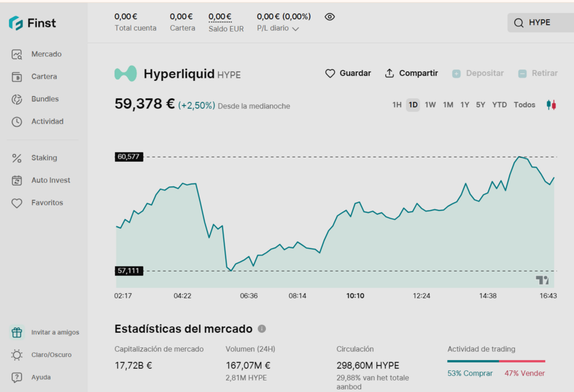Screen dimensions: 574x392
Task: Click the 59,378 € price value
Action: (145, 104)
